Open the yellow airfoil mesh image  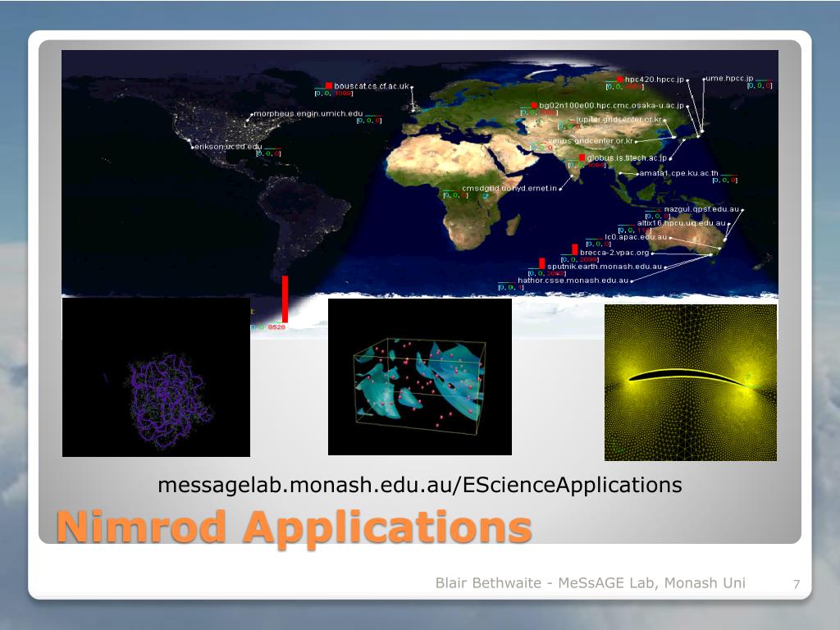click(691, 382)
